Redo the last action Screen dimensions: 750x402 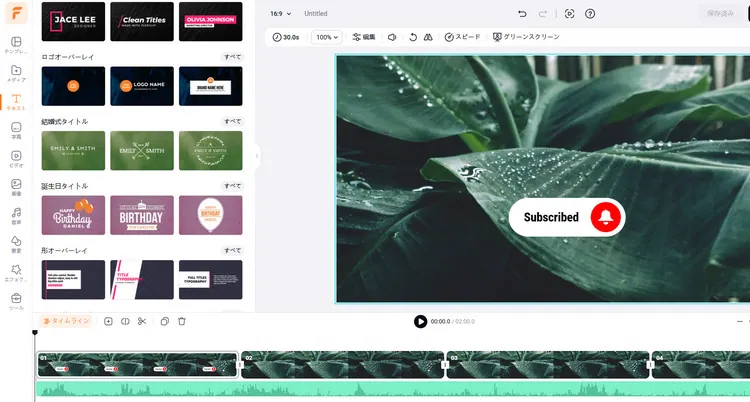pyautogui.click(x=542, y=14)
